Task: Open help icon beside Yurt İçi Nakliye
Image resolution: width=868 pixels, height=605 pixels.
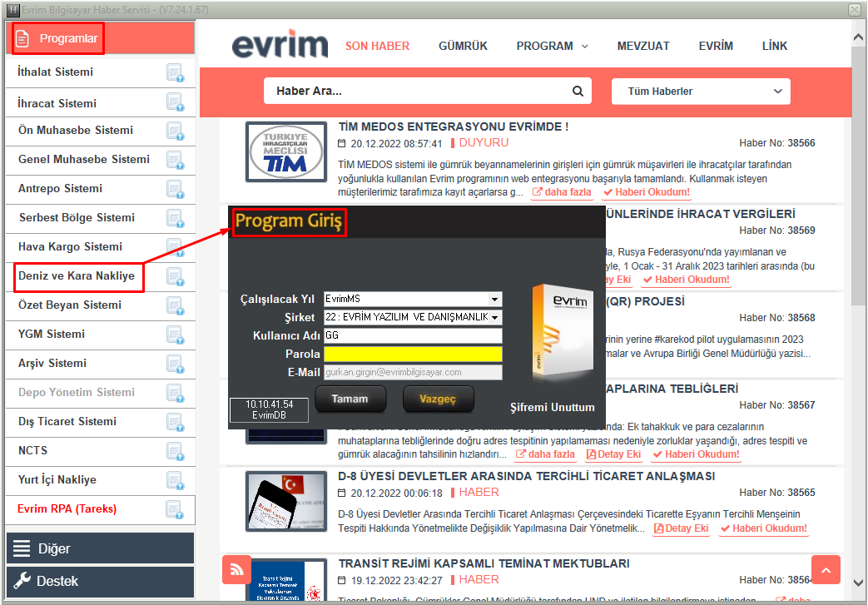Action: [x=176, y=481]
